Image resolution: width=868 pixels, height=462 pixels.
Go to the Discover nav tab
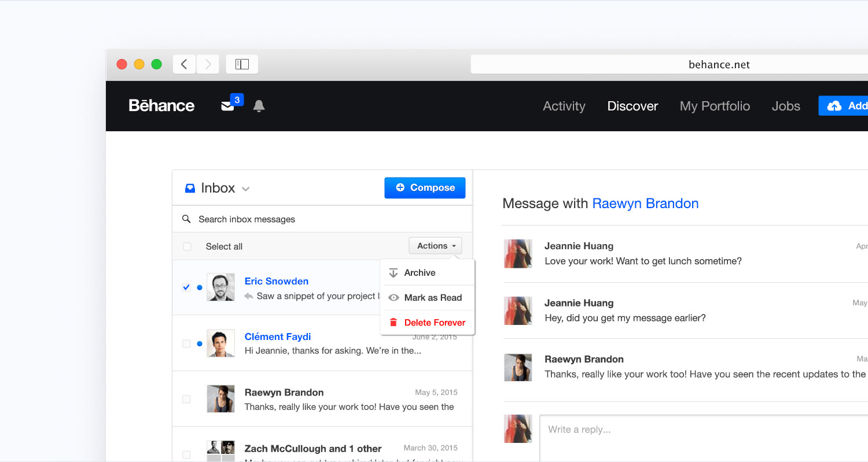632,106
